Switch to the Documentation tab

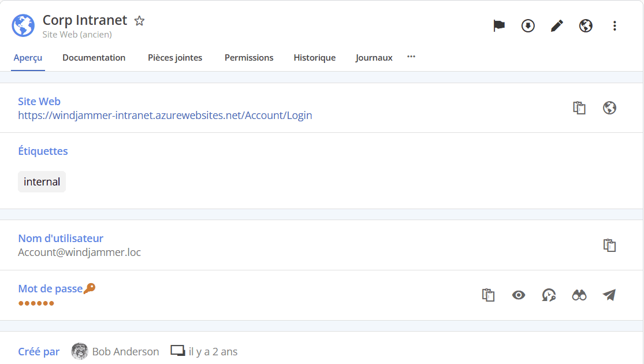click(94, 57)
